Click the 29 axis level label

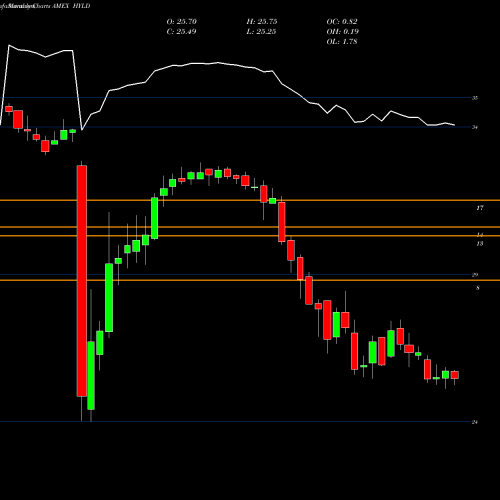(475, 275)
